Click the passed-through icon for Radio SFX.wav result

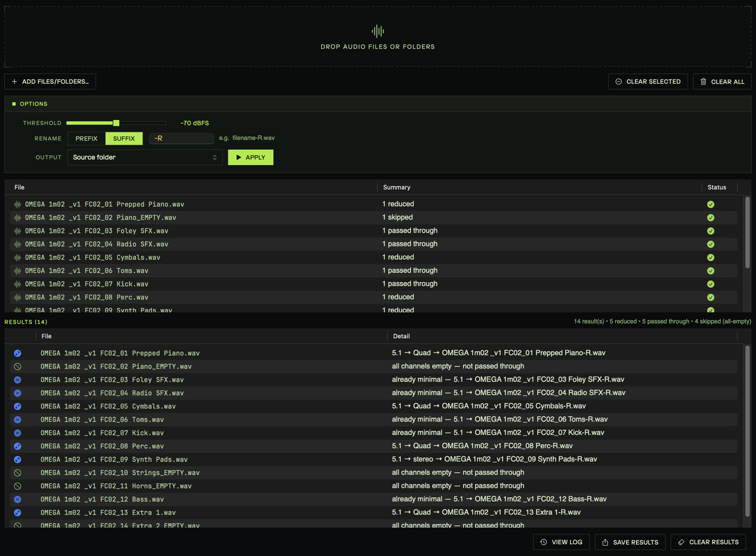[18, 393]
